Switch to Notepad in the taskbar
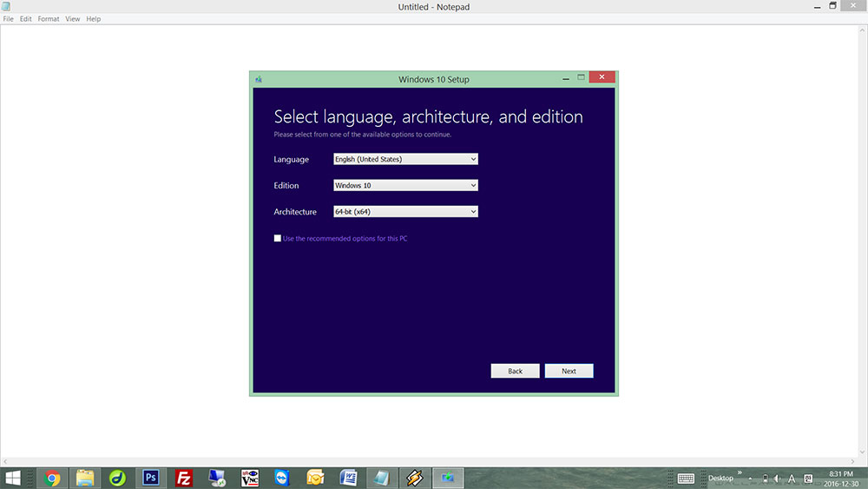The image size is (868, 489). [381, 478]
